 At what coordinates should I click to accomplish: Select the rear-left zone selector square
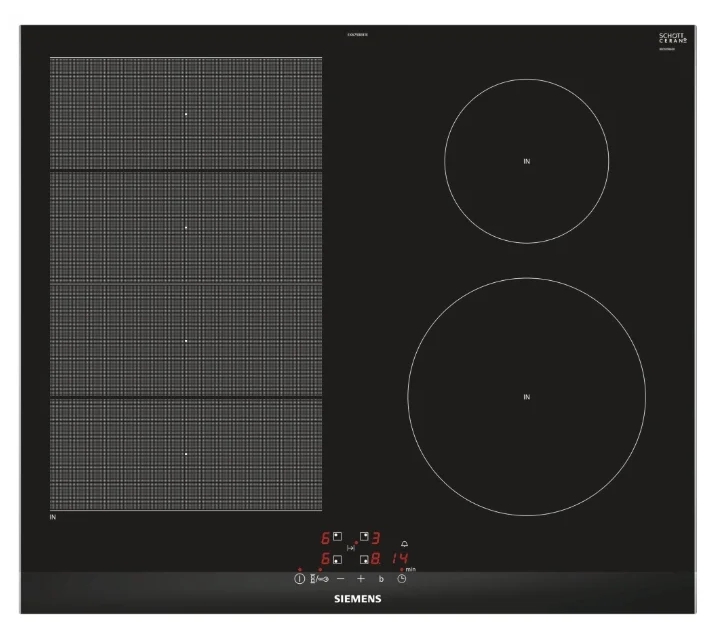click(337, 536)
